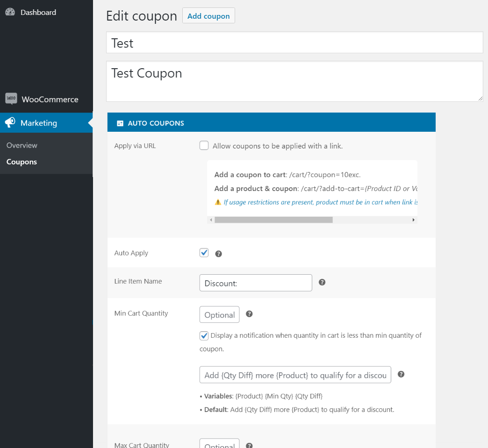
Task: Uncheck the Auto Apply checkbox
Action: point(204,253)
